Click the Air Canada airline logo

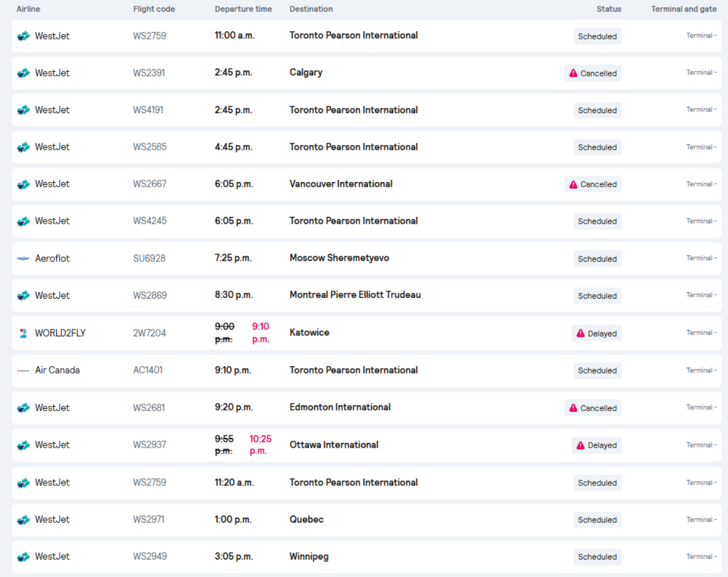click(x=23, y=371)
